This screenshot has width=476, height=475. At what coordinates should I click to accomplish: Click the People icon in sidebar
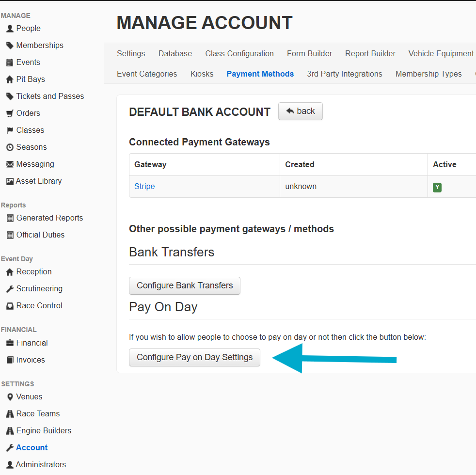(x=10, y=29)
